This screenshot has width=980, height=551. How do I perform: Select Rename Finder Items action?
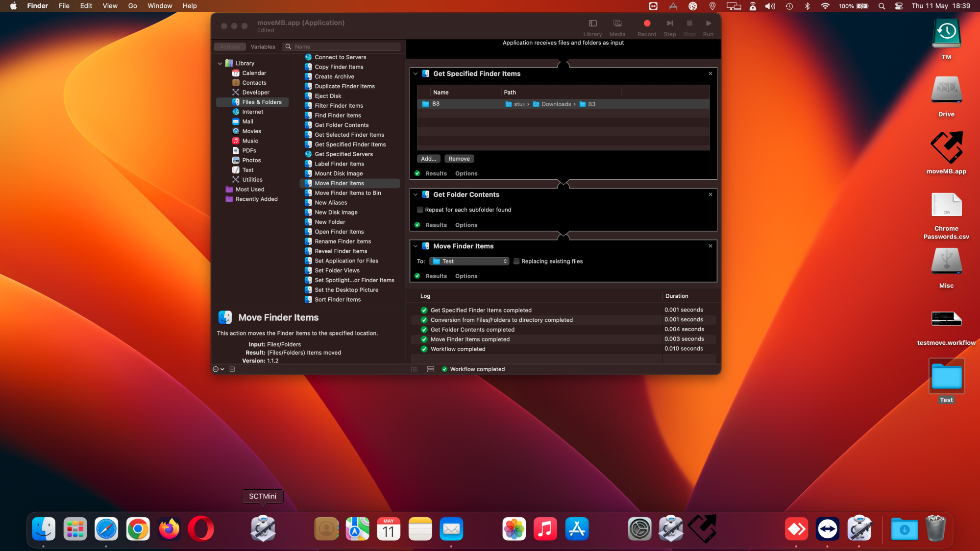343,241
